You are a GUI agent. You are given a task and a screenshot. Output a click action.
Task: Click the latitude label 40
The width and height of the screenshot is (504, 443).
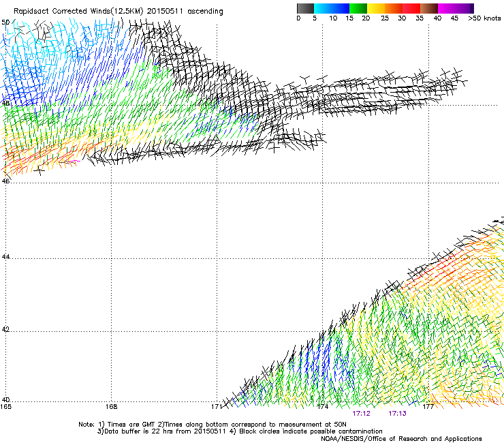[5, 400]
